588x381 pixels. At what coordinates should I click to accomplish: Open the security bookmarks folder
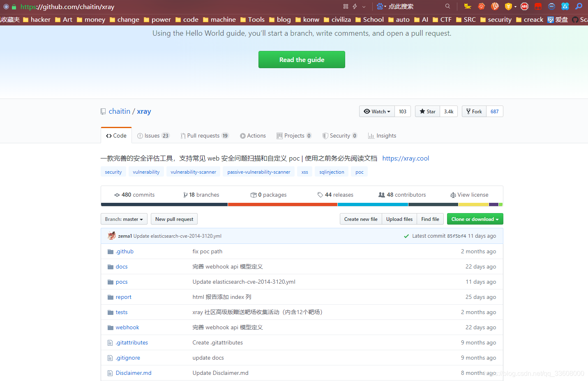point(496,19)
